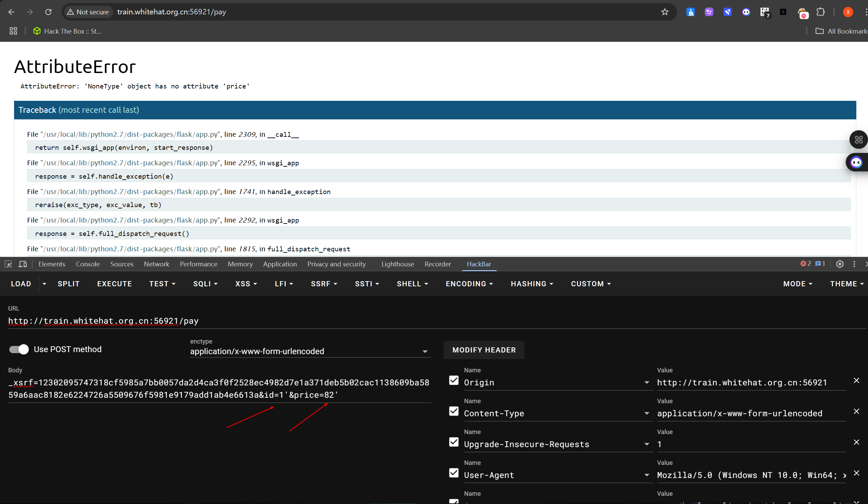This screenshot has height=504, width=868.
Task: Reload the page with the refresh icon
Action: pos(48,12)
